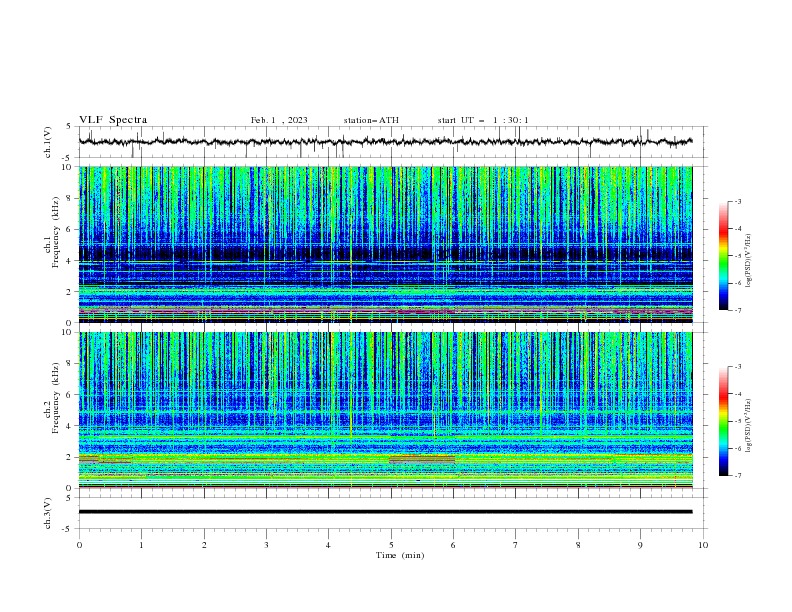Click time axis tick label '3'
The height and width of the screenshot is (612, 792).
[x=266, y=545]
